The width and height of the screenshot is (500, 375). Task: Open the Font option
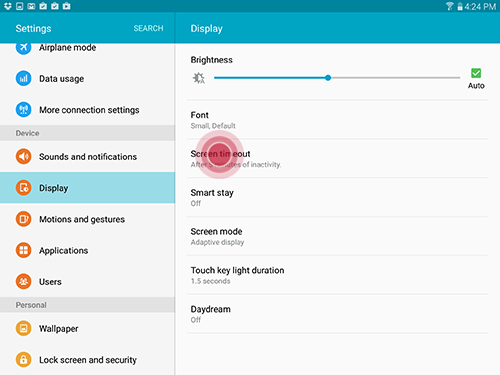338,120
